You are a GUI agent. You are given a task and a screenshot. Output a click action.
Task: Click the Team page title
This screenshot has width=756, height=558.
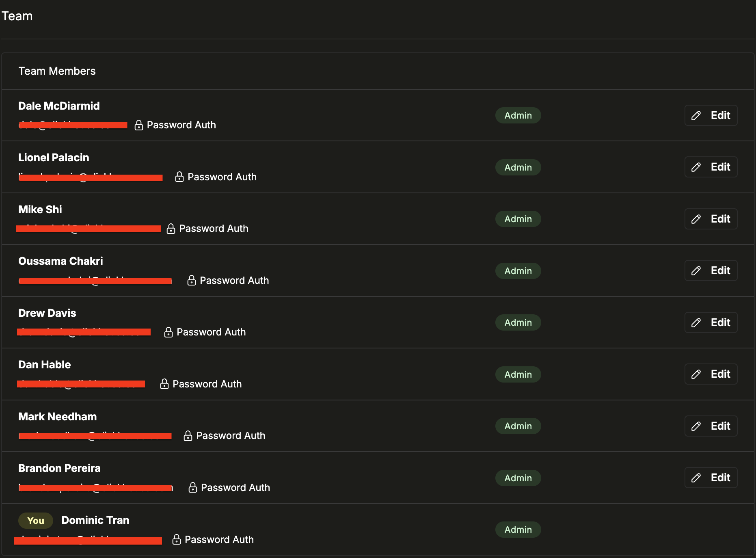tap(17, 16)
